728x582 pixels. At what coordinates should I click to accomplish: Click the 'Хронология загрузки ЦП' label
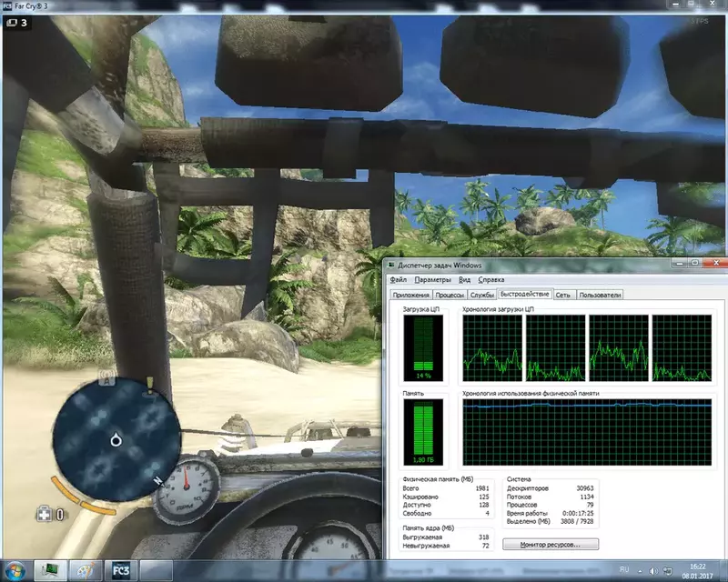[x=498, y=309]
